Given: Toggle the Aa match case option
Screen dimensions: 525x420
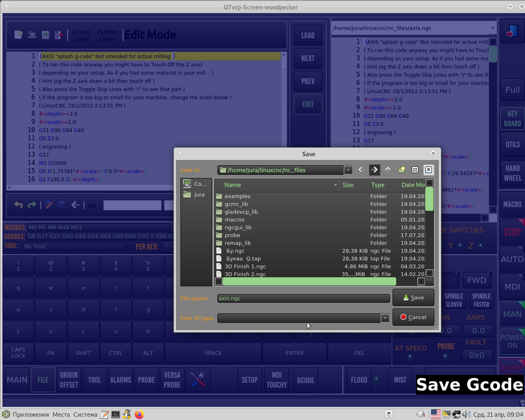Looking at the screenshot, I should point(92,205).
